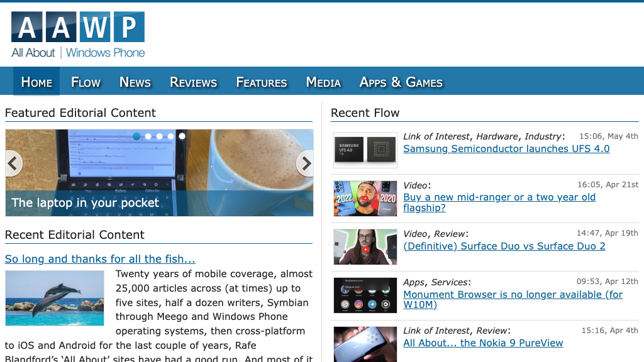Click the Surface Duo comparison video thumbnail
The height and width of the screenshot is (362, 644).
click(365, 247)
